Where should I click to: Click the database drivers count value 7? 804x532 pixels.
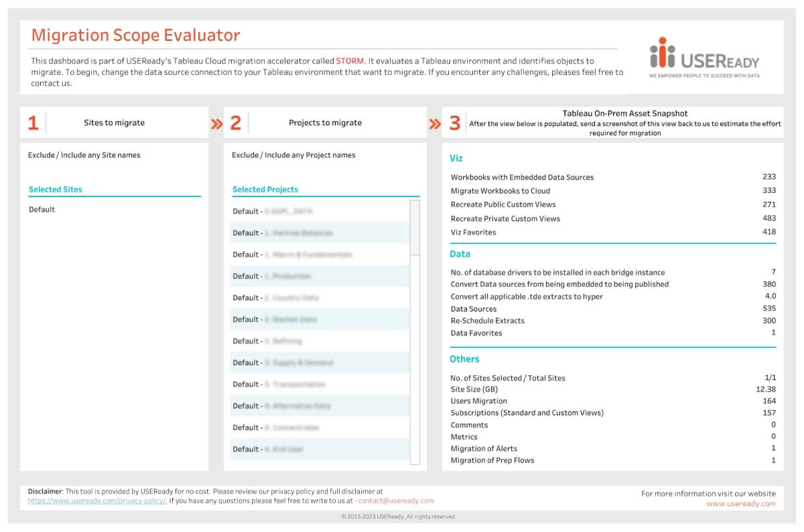773,272
